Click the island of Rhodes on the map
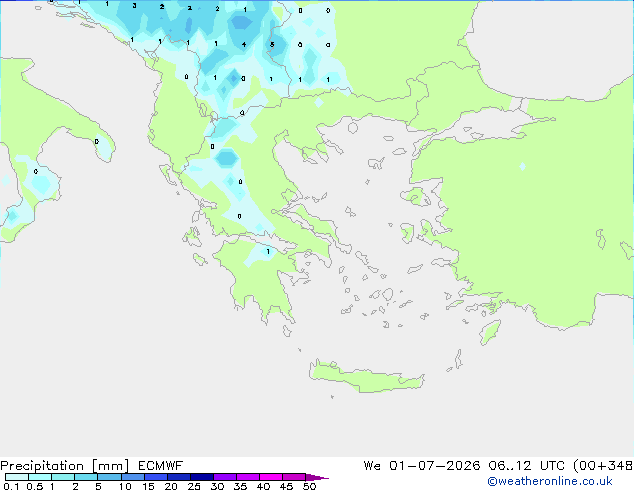The image size is (634, 490). (x=490, y=332)
